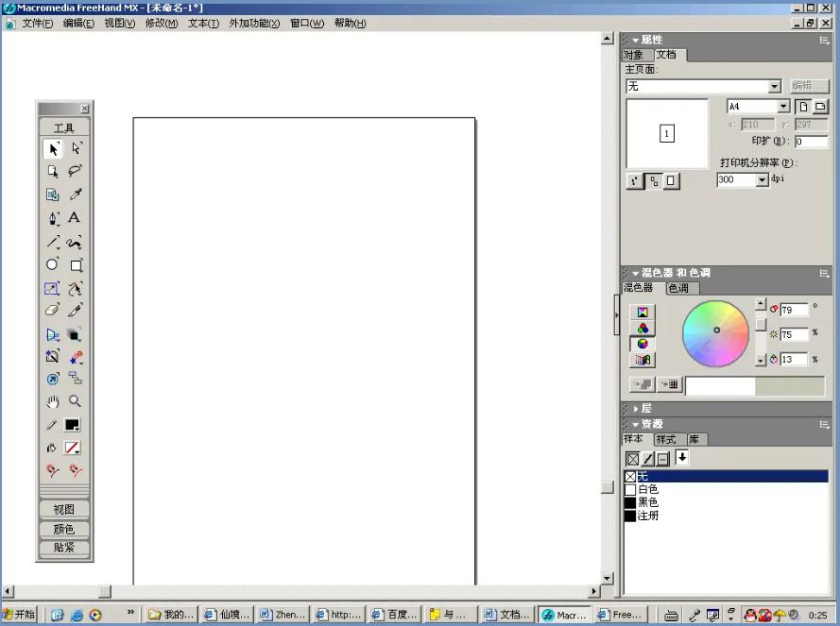Choose the Lasso tool

(75, 171)
